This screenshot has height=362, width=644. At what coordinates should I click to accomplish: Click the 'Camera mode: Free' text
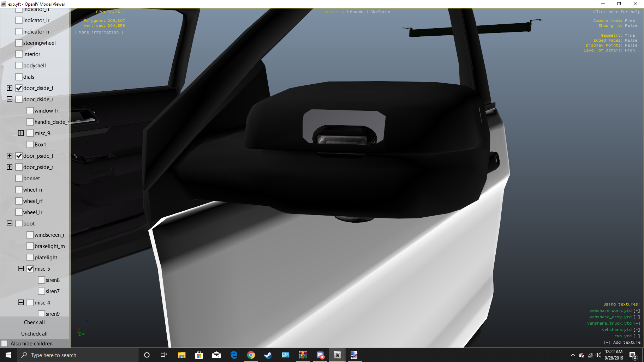click(614, 21)
